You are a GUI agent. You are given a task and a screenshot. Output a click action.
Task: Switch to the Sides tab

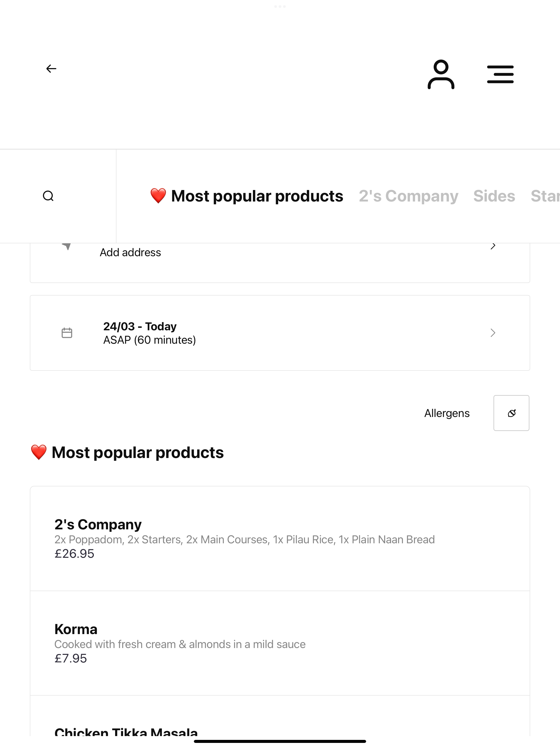pos(494,196)
